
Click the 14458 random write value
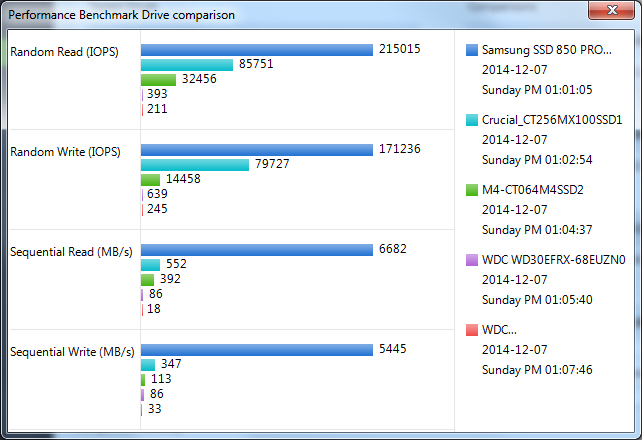click(x=183, y=179)
